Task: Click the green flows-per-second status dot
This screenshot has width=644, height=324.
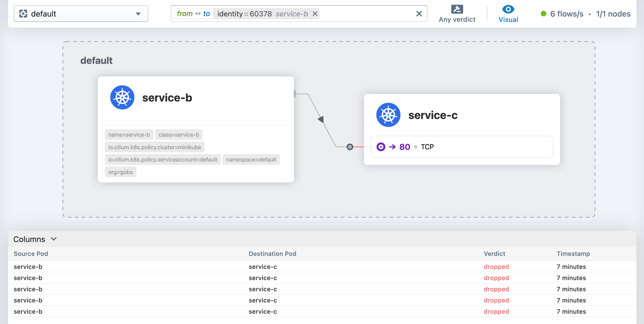Action: pos(543,14)
